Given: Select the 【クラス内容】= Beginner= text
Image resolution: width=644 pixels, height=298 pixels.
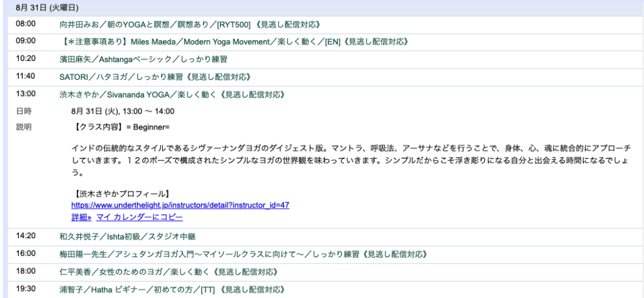Looking at the screenshot, I should 122,127.
